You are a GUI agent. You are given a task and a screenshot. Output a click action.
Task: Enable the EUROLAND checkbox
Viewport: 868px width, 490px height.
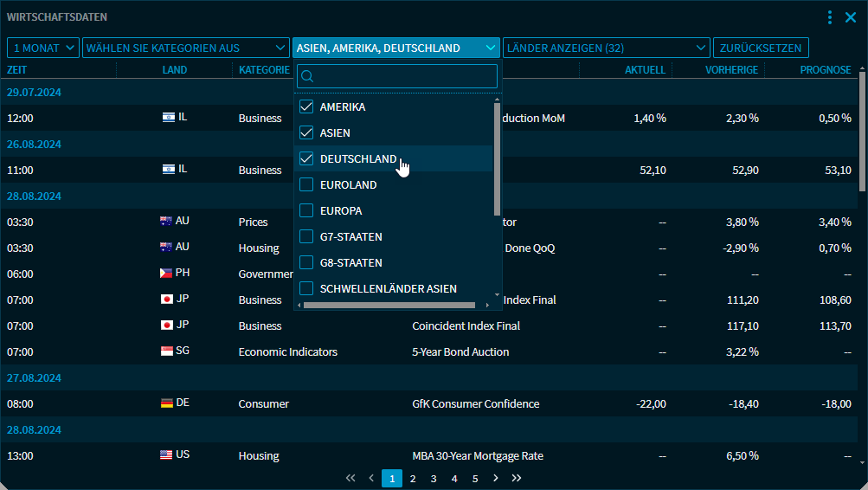point(305,185)
